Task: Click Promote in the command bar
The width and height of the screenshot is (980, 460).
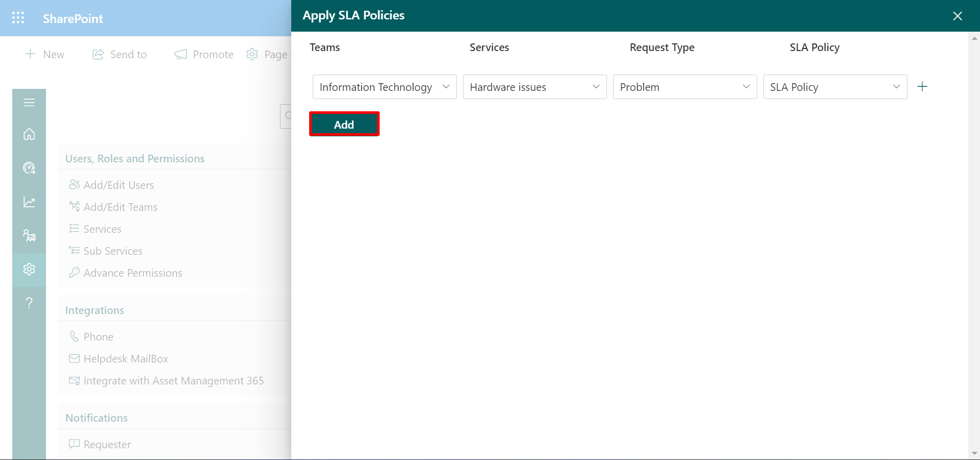Action: (x=204, y=54)
